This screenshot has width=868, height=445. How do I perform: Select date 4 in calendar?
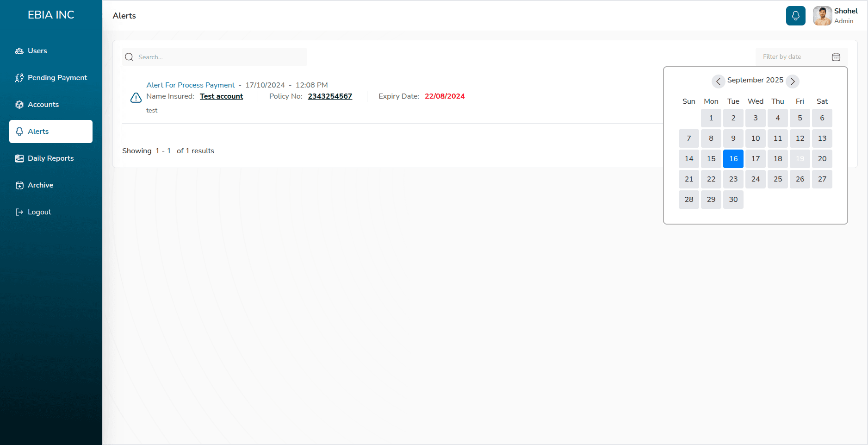pyautogui.click(x=778, y=118)
